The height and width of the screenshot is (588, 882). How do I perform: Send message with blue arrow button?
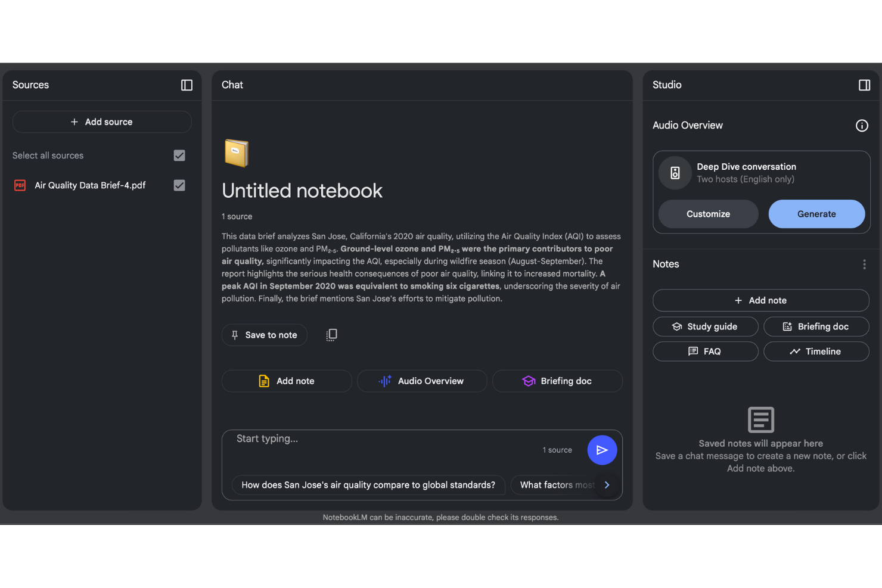tap(602, 450)
